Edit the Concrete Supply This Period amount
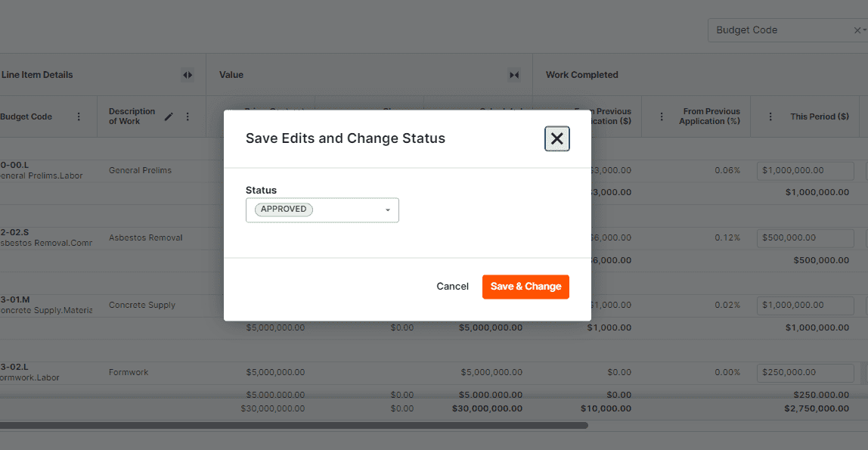Screen dimensions: 868x450 tap(805, 305)
